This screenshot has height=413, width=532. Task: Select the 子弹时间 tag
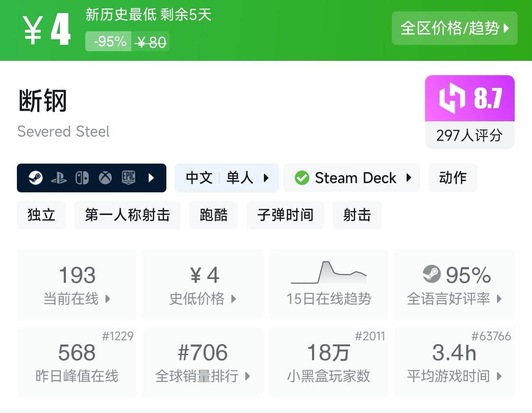coord(285,215)
